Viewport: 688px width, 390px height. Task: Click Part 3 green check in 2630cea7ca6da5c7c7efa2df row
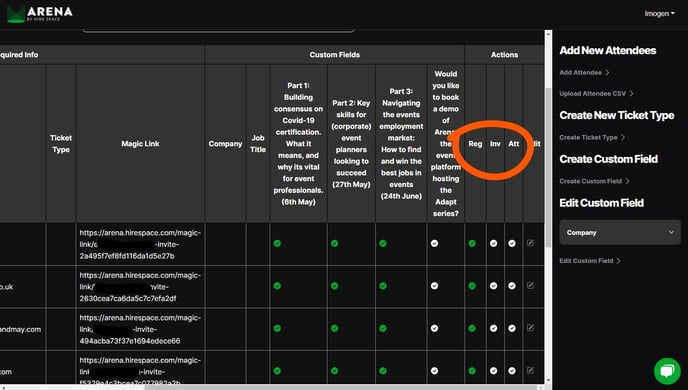[x=383, y=286]
